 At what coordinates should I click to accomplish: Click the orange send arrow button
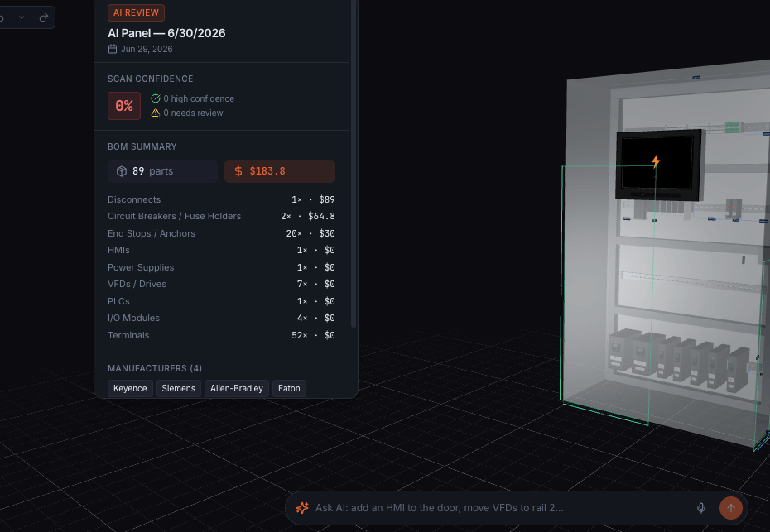(x=731, y=508)
